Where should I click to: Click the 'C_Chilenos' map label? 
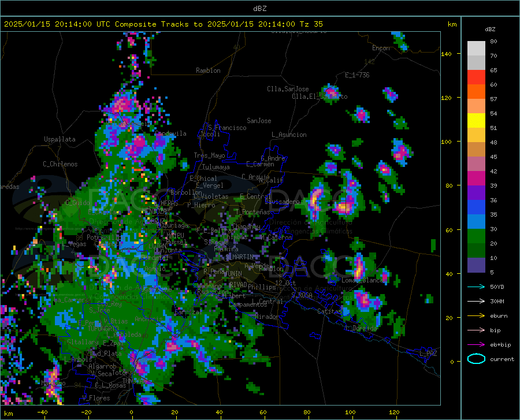60,164
